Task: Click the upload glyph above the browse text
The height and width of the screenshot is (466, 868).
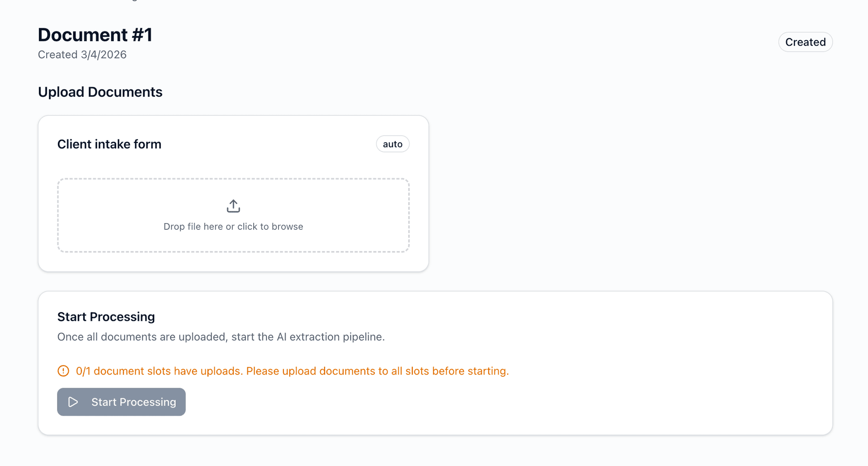Action: (x=233, y=205)
